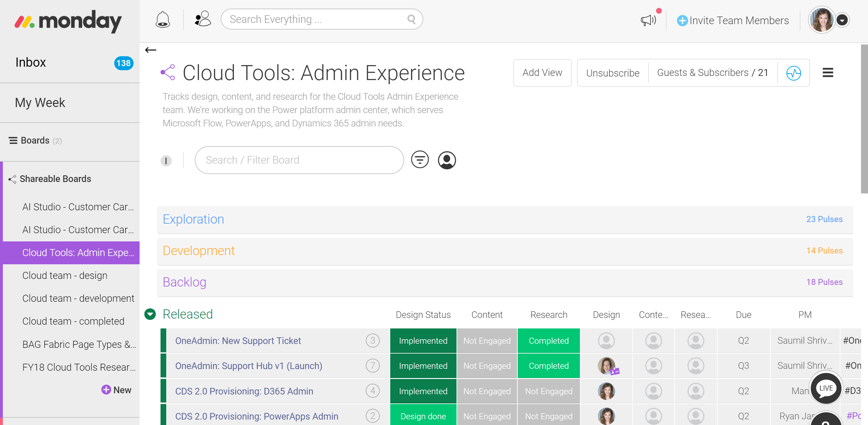The width and height of the screenshot is (868, 425).
Task: Open the board activity log pulse icon
Action: (793, 73)
